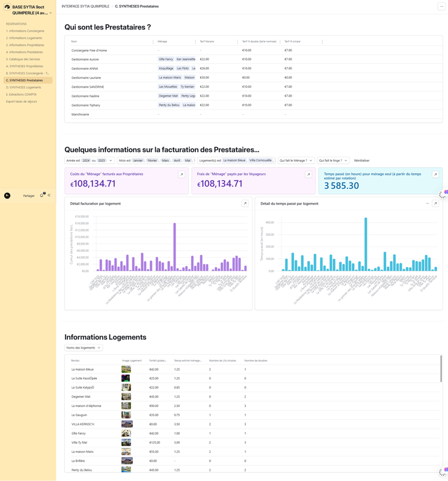
Task: Click the Réinitialiser filter button
Action: click(x=361, y=161)
